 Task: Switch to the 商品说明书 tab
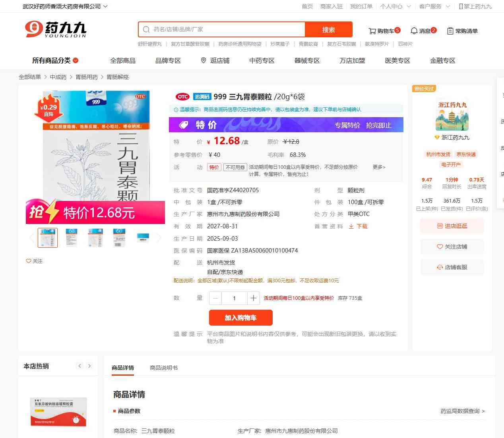coord(163,368)
